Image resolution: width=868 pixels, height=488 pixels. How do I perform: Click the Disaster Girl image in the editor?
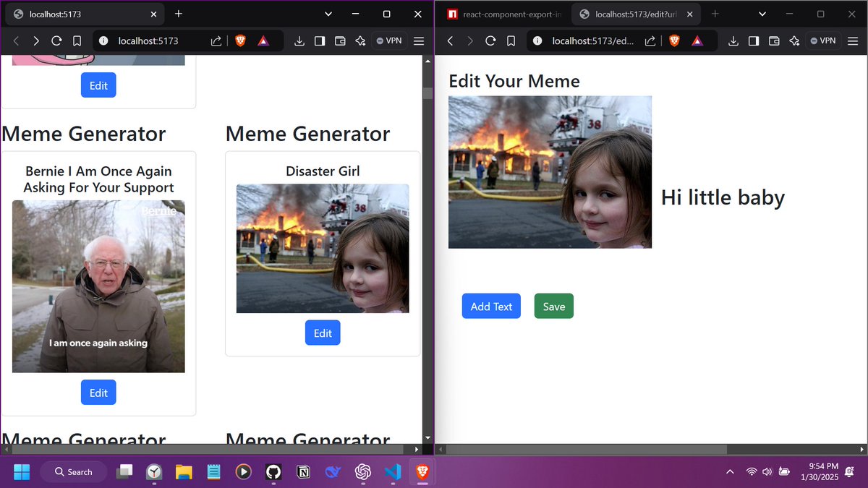550,172
